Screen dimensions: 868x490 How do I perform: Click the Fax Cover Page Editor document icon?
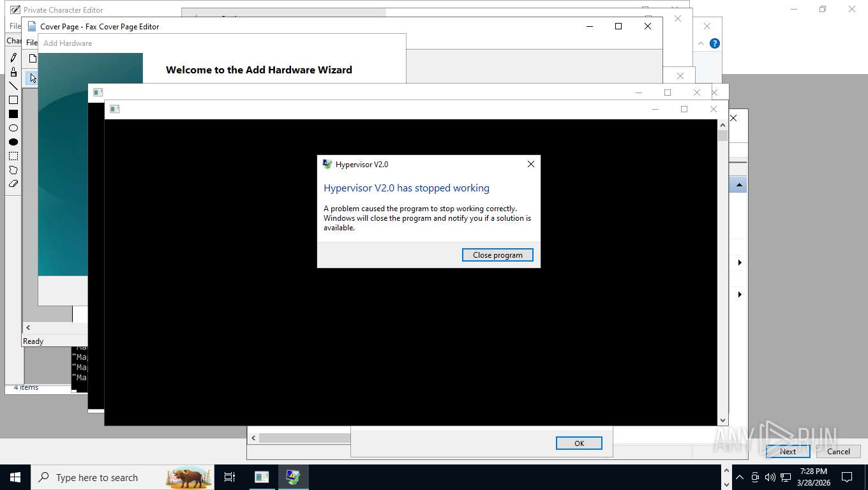click(32, 26)
